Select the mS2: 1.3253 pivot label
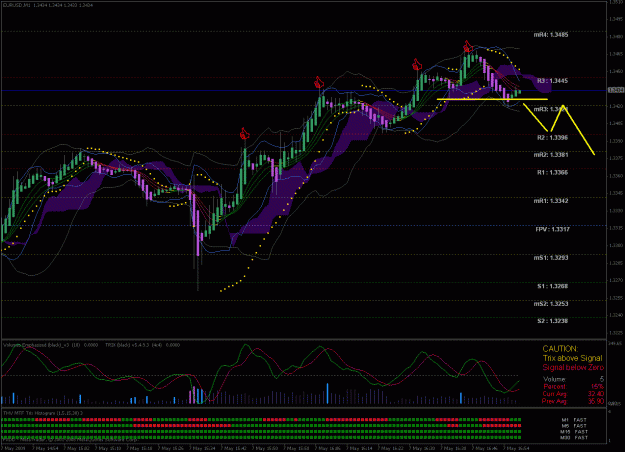 point(551,304)
